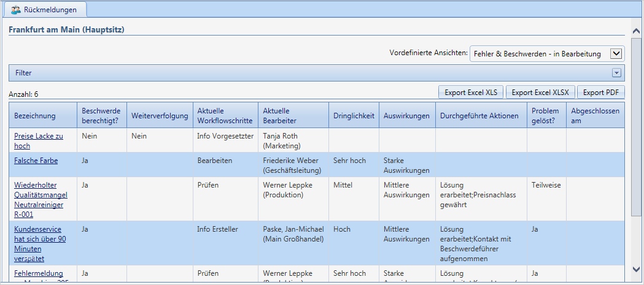Click Export Excel XLSX button

click(x=540, y=93)
